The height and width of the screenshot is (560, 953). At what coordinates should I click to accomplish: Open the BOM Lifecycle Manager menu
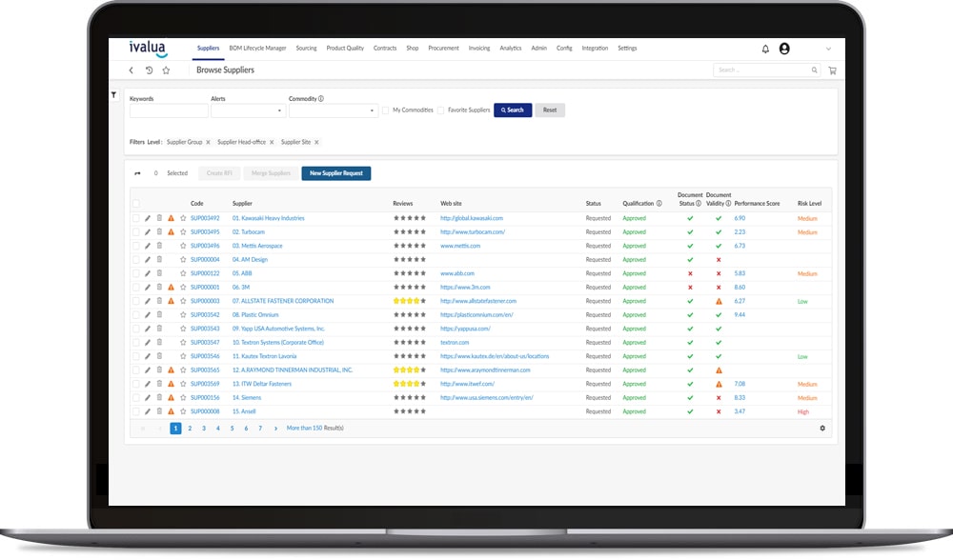(x=257, y=48)
